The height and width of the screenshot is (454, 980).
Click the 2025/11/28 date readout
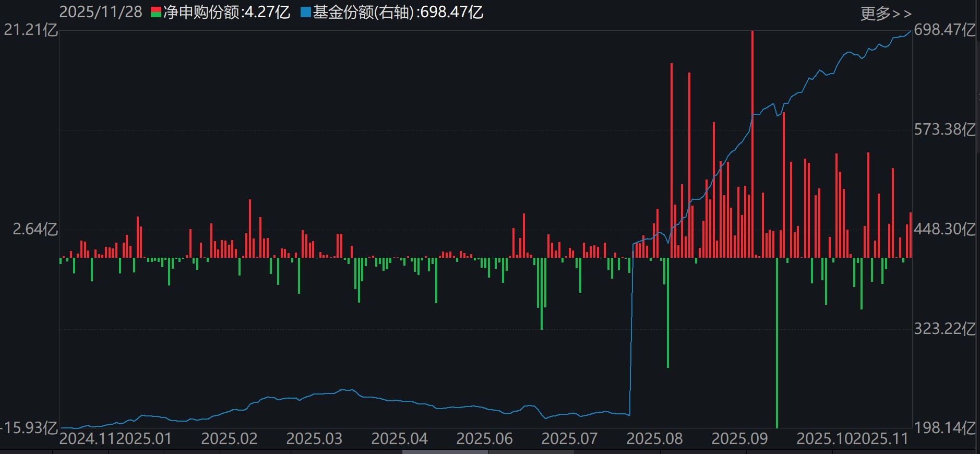(x=100, y=13)
